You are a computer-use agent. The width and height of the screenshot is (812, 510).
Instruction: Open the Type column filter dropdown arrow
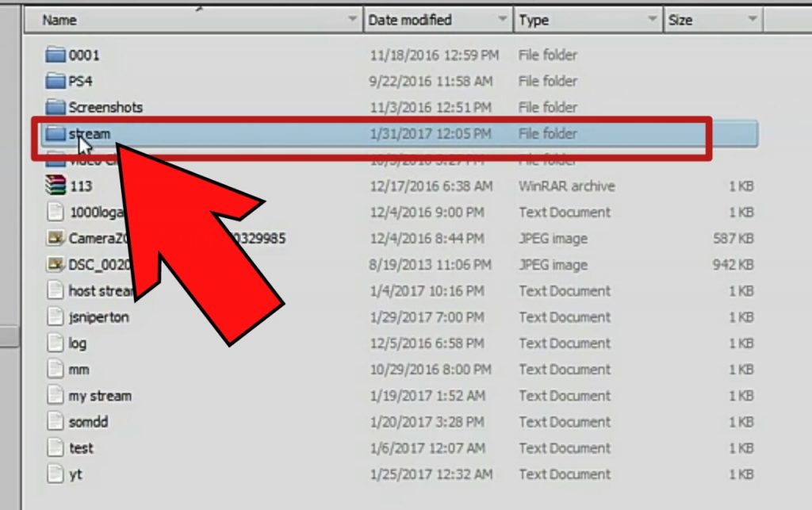(653, 20)
